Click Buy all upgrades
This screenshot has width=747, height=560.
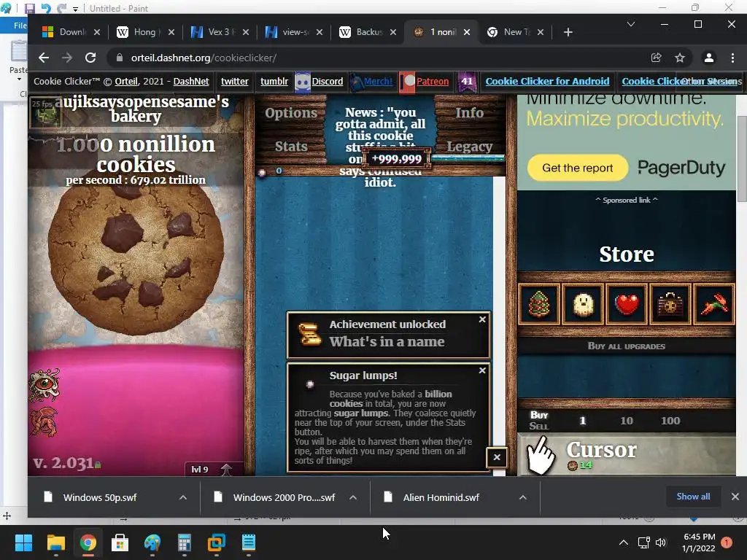tap(627, 346)
